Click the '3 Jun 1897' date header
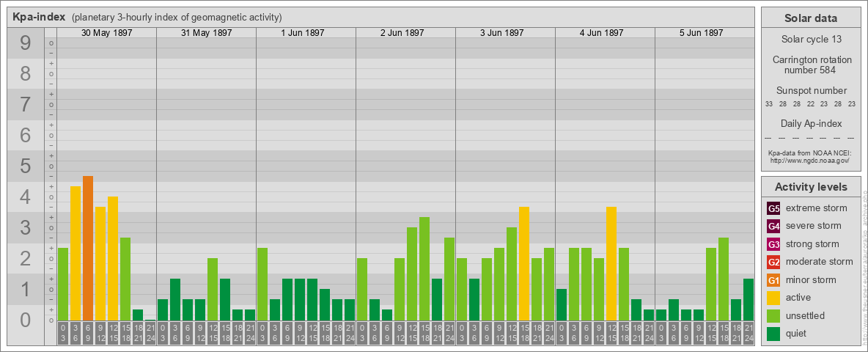Image resolution: width=868 pixels, height=352 pixels. [502, 33]
